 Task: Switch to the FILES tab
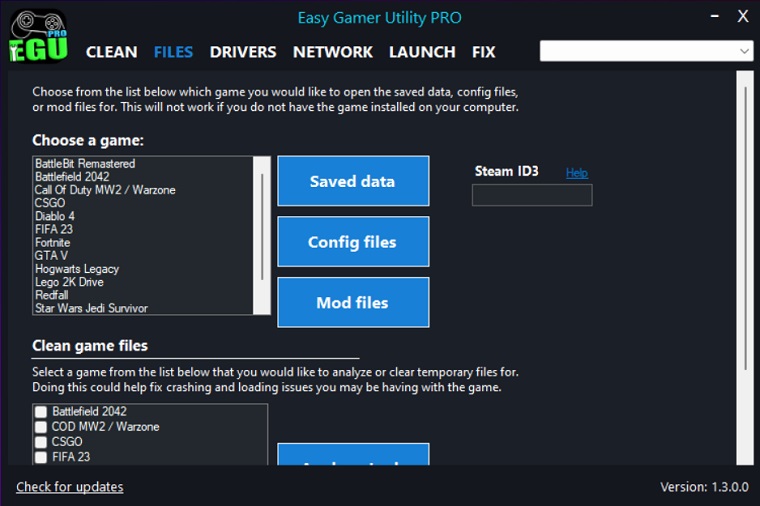pos(173,52)
